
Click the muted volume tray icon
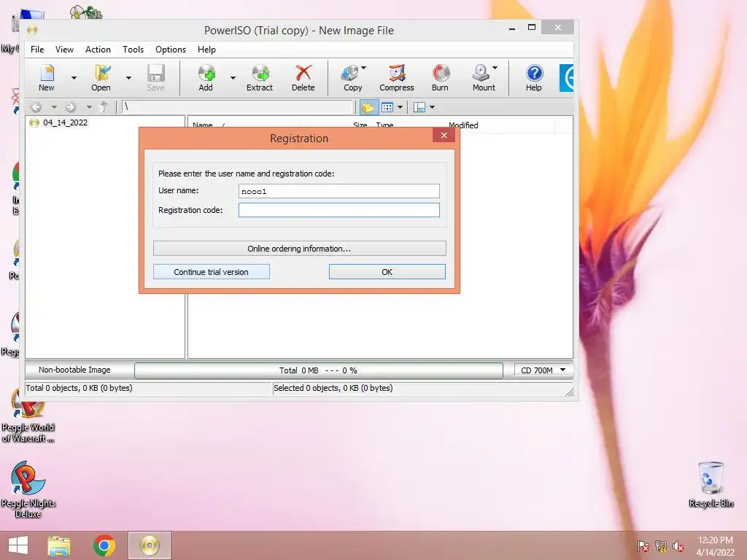pos(678,546)
